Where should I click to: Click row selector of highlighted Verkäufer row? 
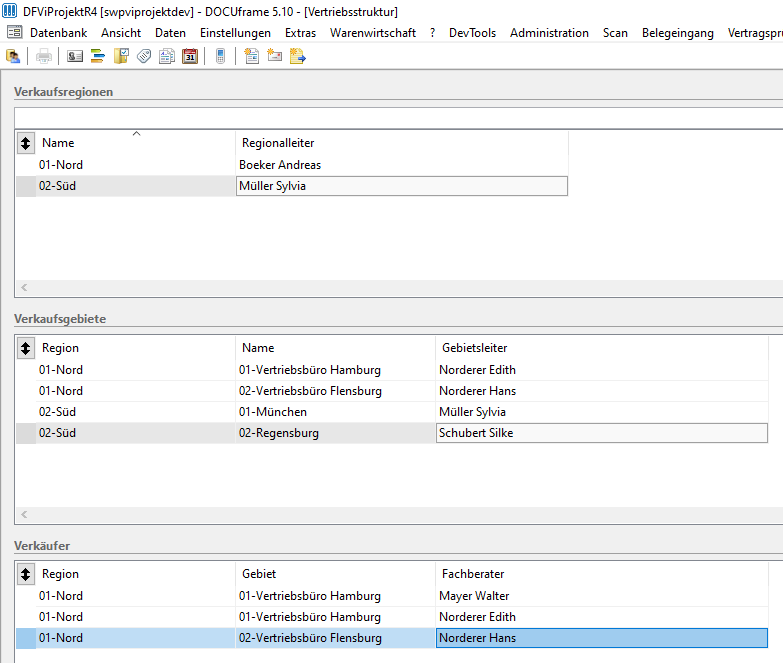pyautogui.click(x=25, y=638)
